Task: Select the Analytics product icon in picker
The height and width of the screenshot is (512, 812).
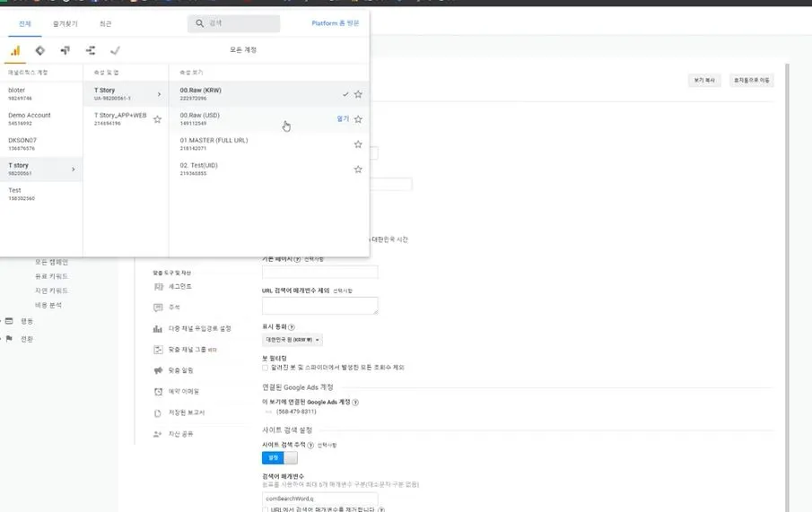Action: 15,50
